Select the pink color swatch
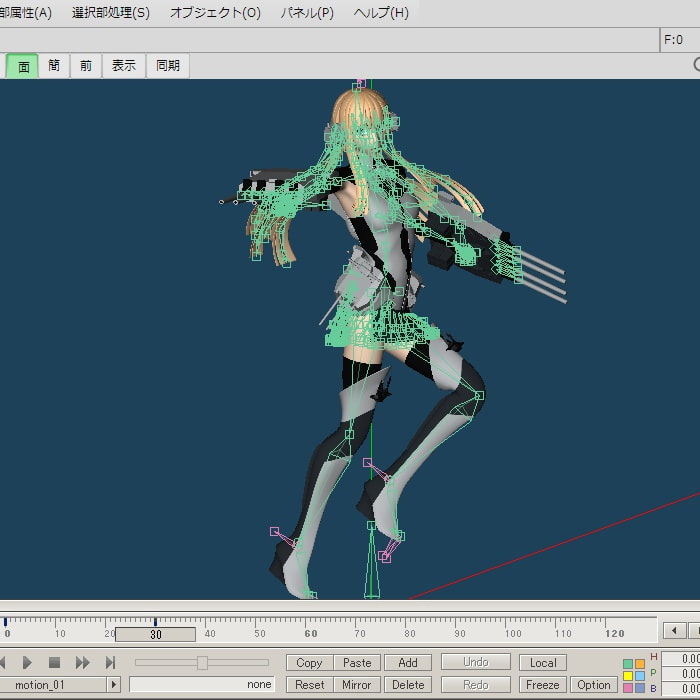The image size is (700, 700). tap(628, 687)
